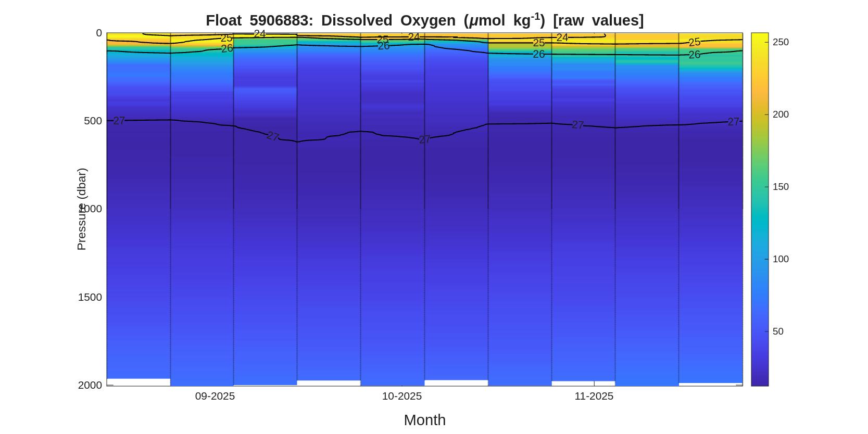Select the 1500 pressure tick label
The height and width of the screenshot is (434, 868).
tap(90, 297)
